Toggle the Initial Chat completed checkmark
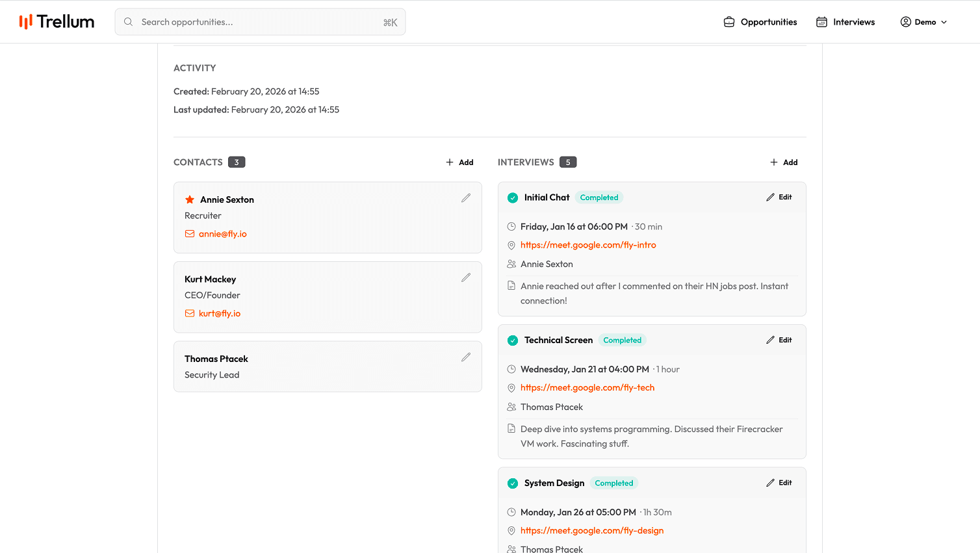Image resolution: width=980 pixels, height=553 pixels. tap(513, 198)
